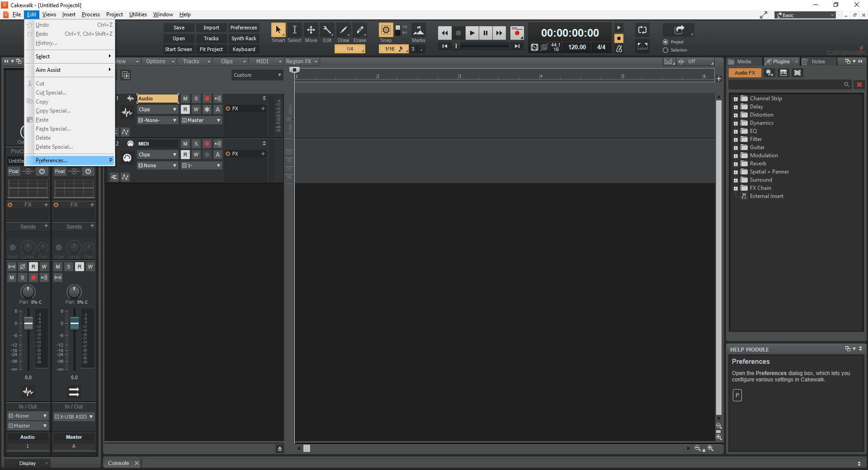
Task: Close the Console tab
Action: (137, 463)
